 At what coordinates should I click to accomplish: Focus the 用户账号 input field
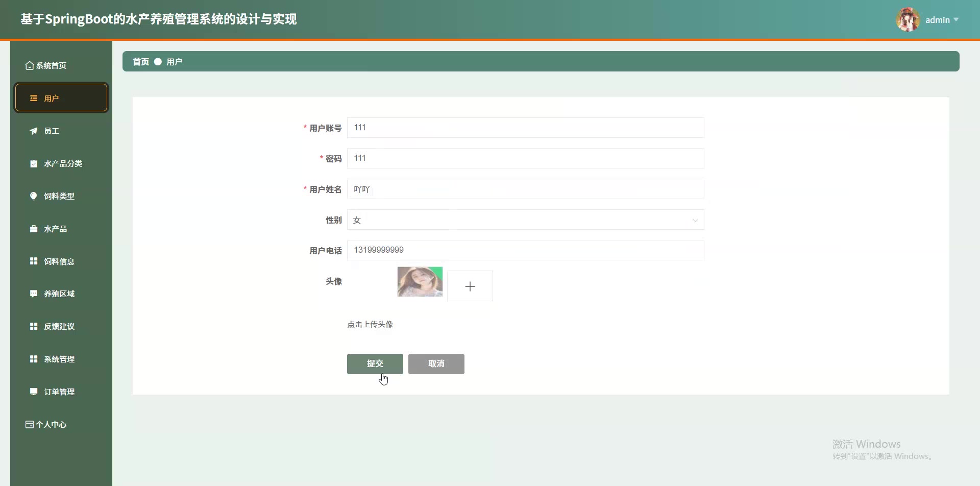[x=526, y=128]
